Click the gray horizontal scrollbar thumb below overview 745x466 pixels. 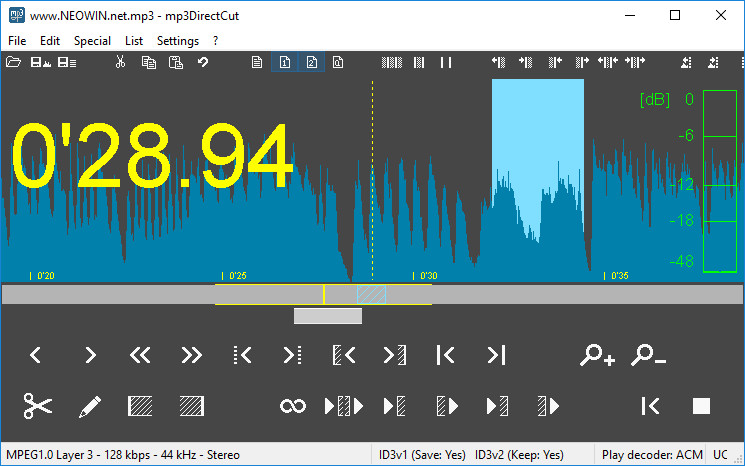click(x=328, y=317)
